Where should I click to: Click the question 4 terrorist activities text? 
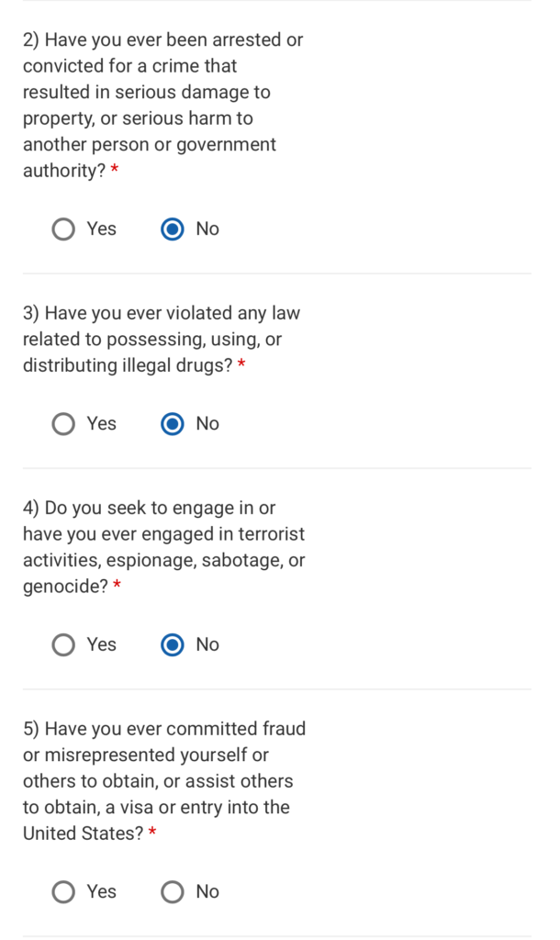point(161,547)
